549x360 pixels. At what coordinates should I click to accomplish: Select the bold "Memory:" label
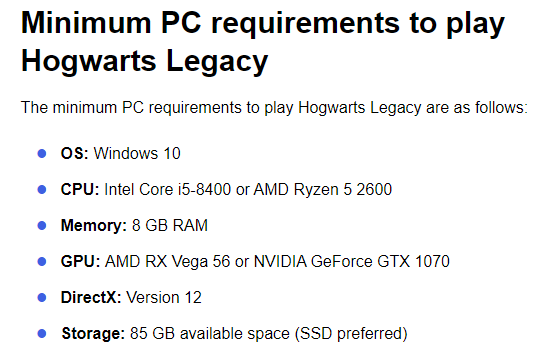[x=94, y=226]
